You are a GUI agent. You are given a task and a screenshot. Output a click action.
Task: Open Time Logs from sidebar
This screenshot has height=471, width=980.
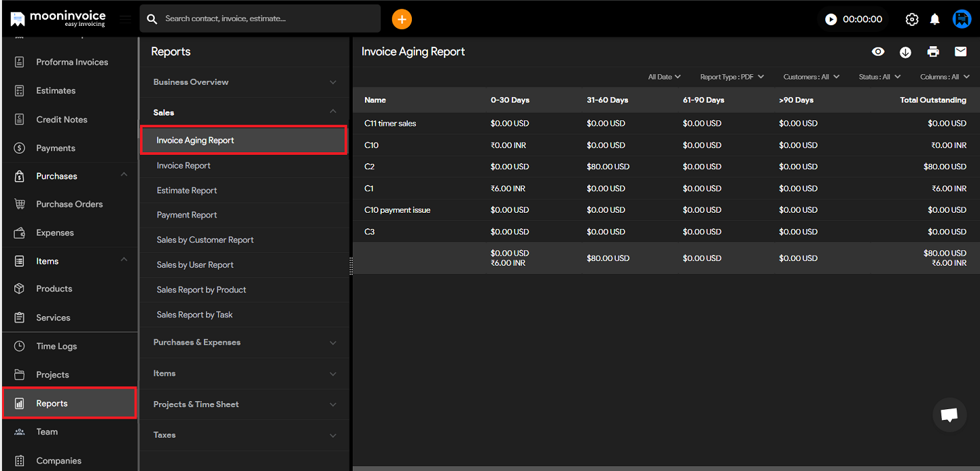[x=56, y=346]
